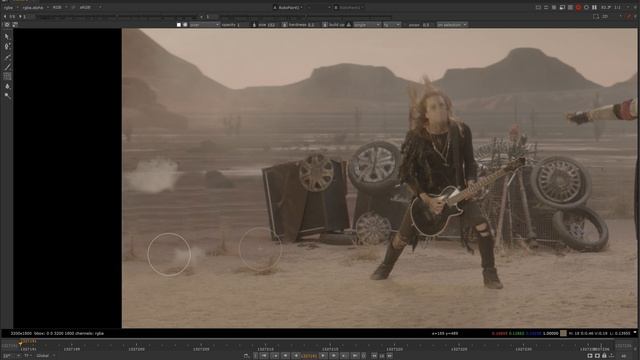Click the pause icon in viewer top right
This screenshot has width=640, height=360.
tap(594, 7)
